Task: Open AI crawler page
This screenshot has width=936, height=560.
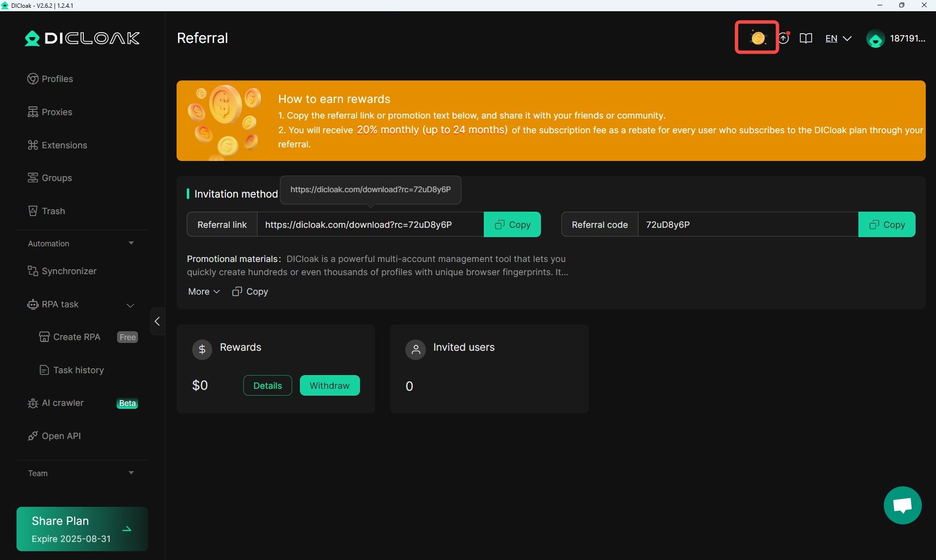Action: tap(62, 403)
